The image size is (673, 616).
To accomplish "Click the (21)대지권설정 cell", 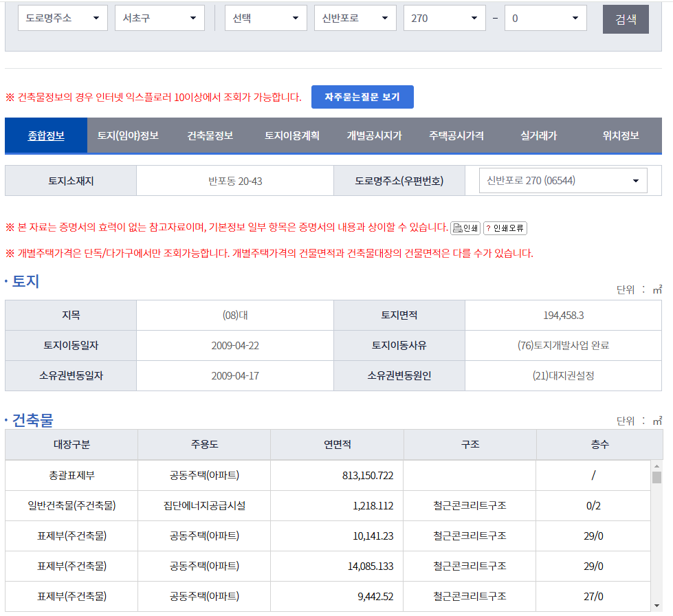I will click(x=564, y=375).
